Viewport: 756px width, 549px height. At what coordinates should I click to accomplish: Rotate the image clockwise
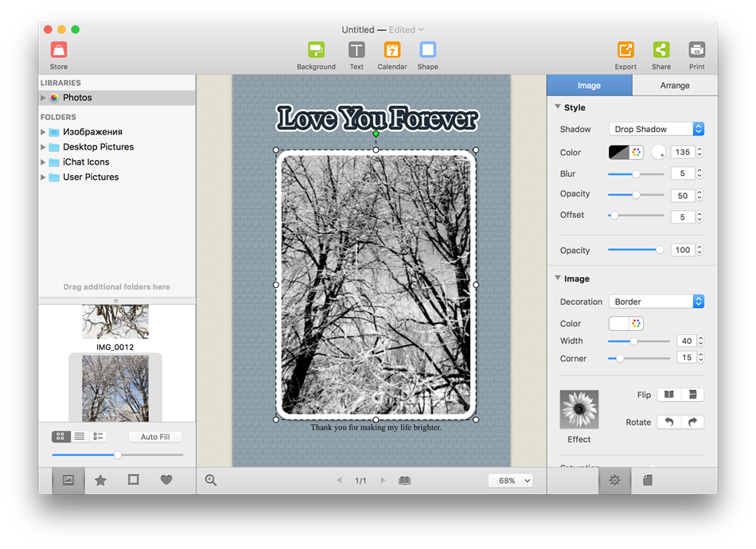click(x=693, y=422)
